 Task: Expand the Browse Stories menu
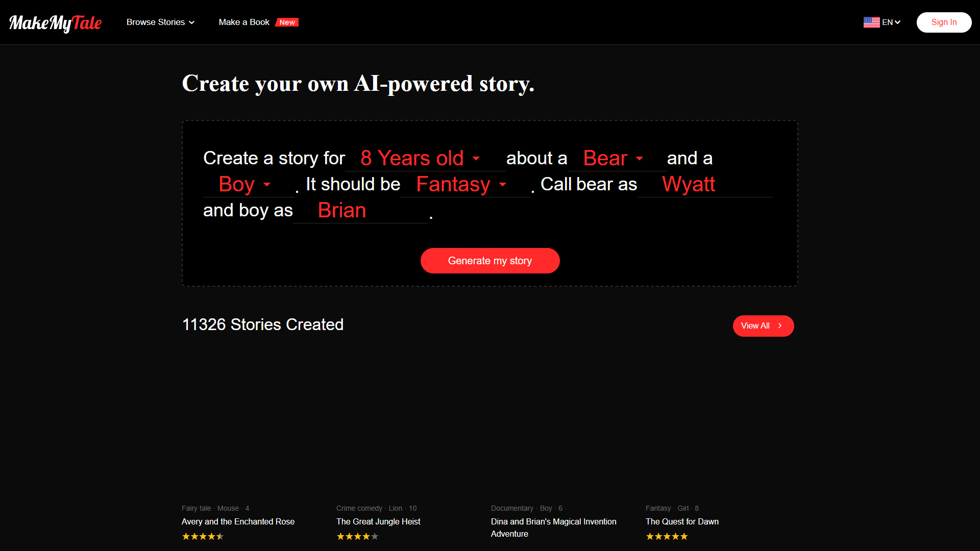click(x=160, y=22)
